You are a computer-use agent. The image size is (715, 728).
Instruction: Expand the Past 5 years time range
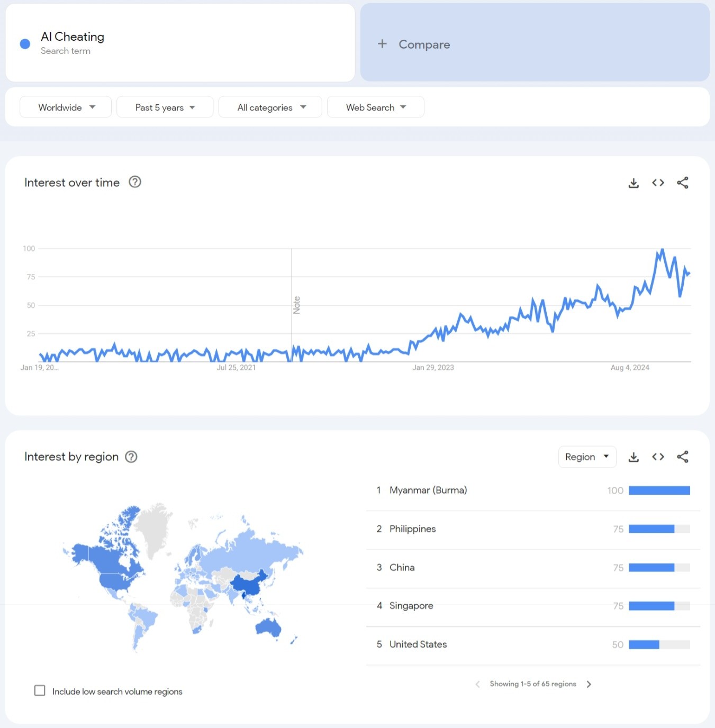click(165, 107)
